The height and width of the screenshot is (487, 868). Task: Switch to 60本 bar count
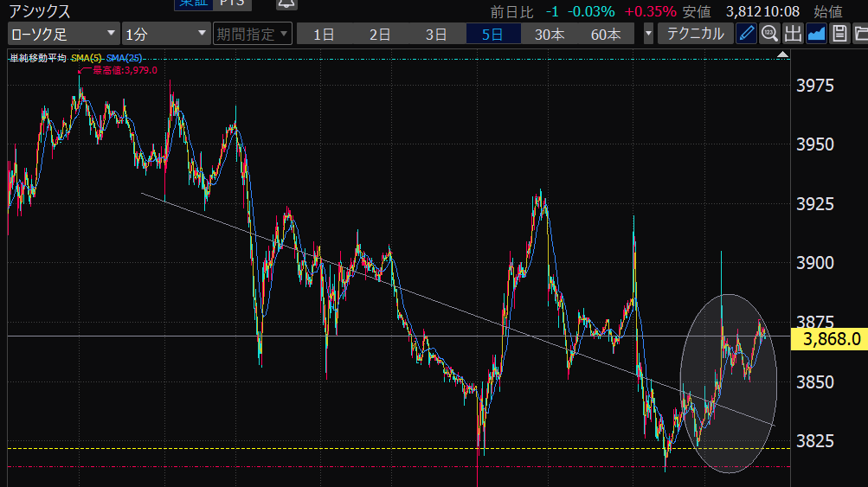pos(606,35)
